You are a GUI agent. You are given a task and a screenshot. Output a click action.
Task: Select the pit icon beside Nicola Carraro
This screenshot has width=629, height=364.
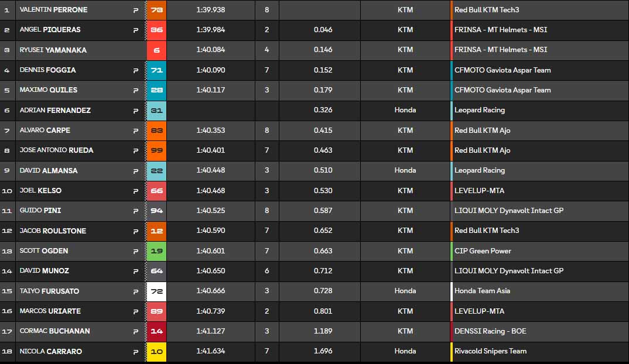click(136, 352)
